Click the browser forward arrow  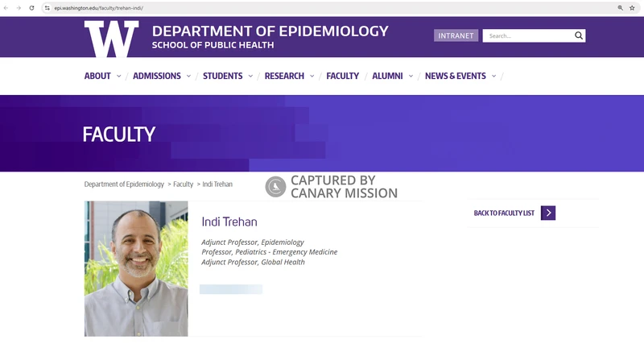click(x=19, y=7)
